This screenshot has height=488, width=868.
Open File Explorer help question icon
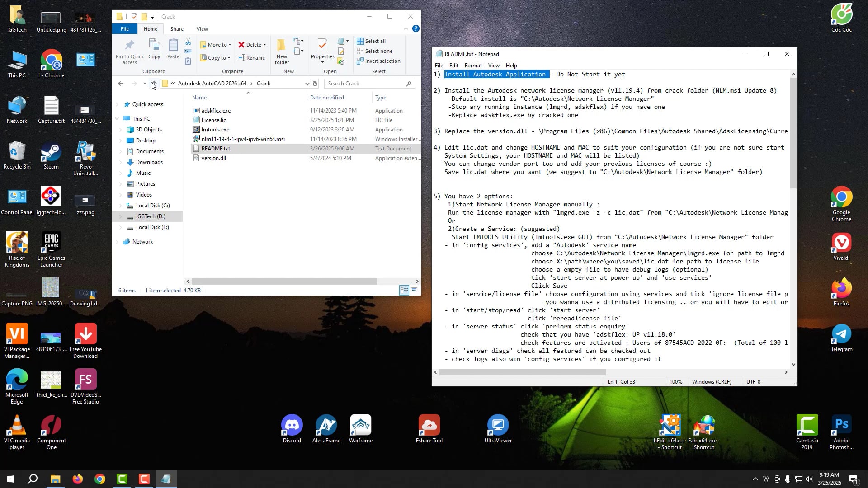tap(416, 29)
